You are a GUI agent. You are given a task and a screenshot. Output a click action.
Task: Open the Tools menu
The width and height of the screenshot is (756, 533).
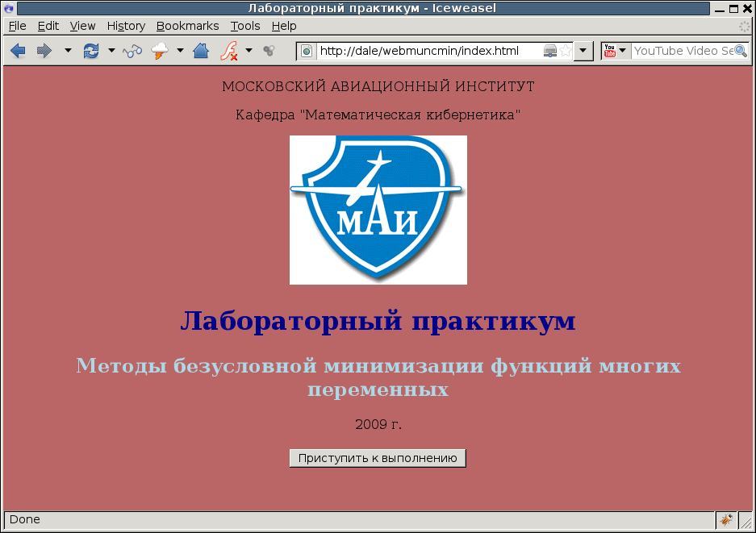point(245,26)
